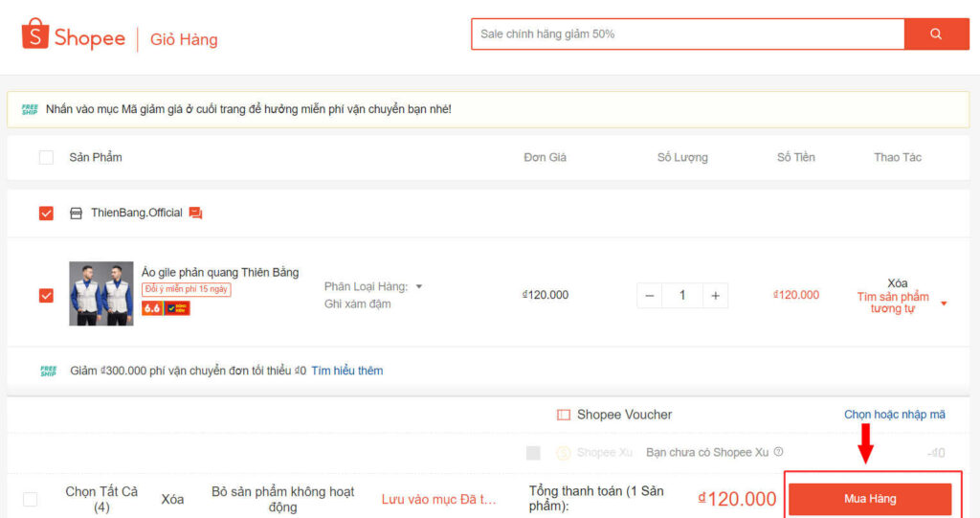
Task: Focus the search input field
Action: coord(687,34)
